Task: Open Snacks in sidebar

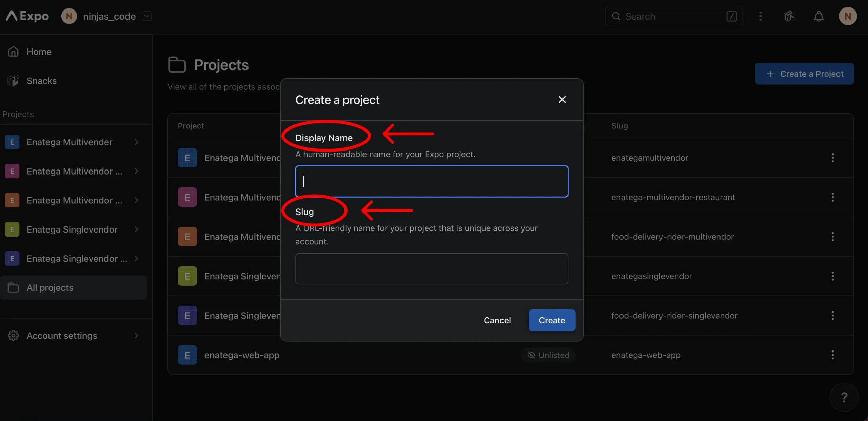Action: pyautogui.click(x=41, y=81)
